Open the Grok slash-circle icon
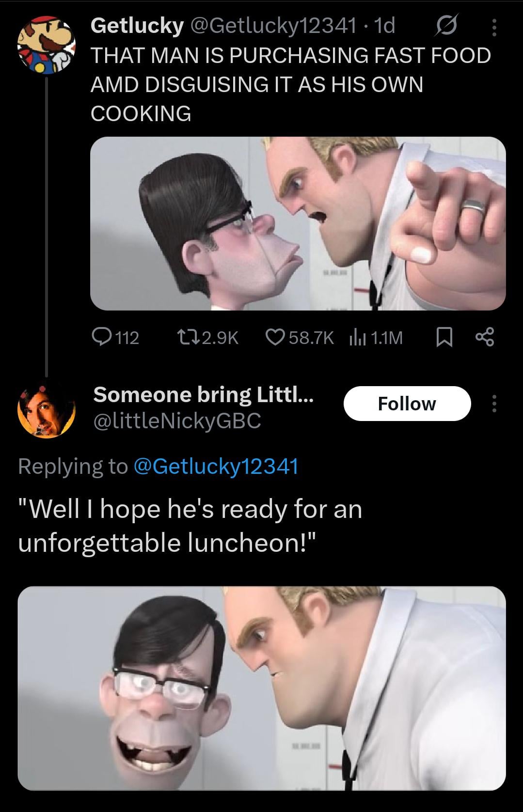The image size is (523, 812). (446, 27)
